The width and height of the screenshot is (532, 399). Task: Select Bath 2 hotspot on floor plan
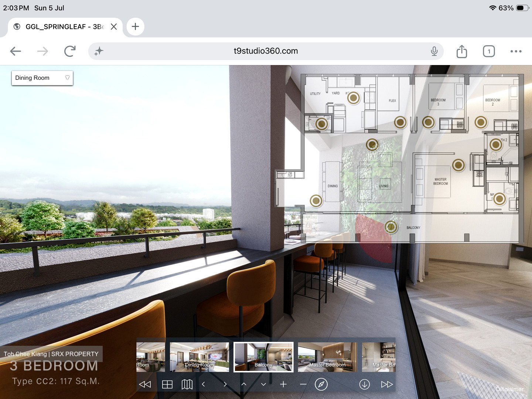click(x=496, y=145)
